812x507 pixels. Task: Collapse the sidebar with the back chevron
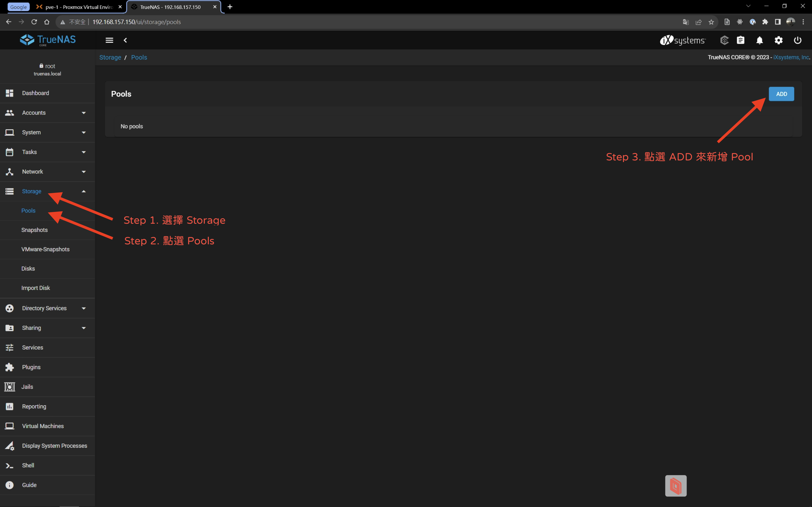(125, 40)
